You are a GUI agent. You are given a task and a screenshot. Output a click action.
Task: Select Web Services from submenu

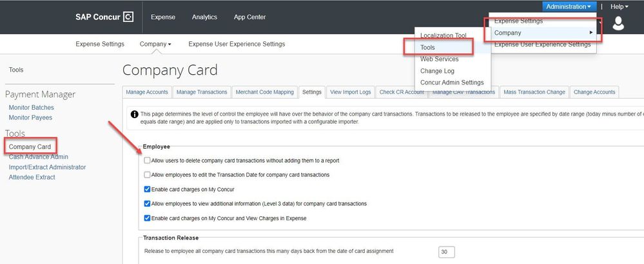coord(440,59)
